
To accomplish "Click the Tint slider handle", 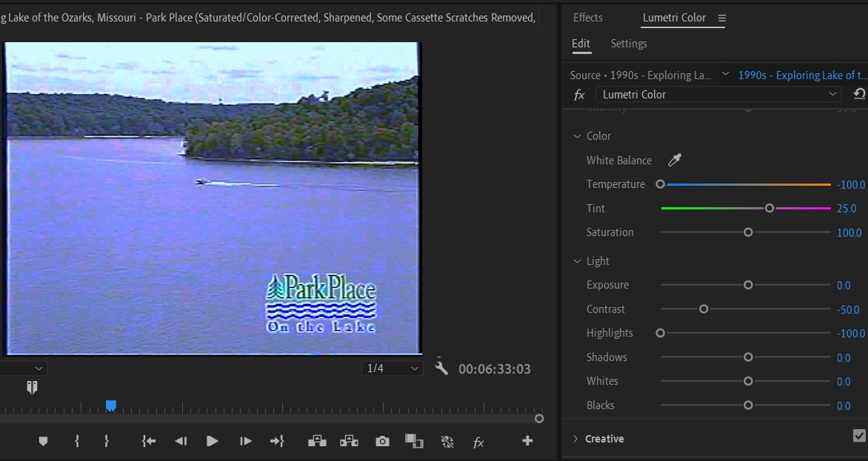I will 769,209.
